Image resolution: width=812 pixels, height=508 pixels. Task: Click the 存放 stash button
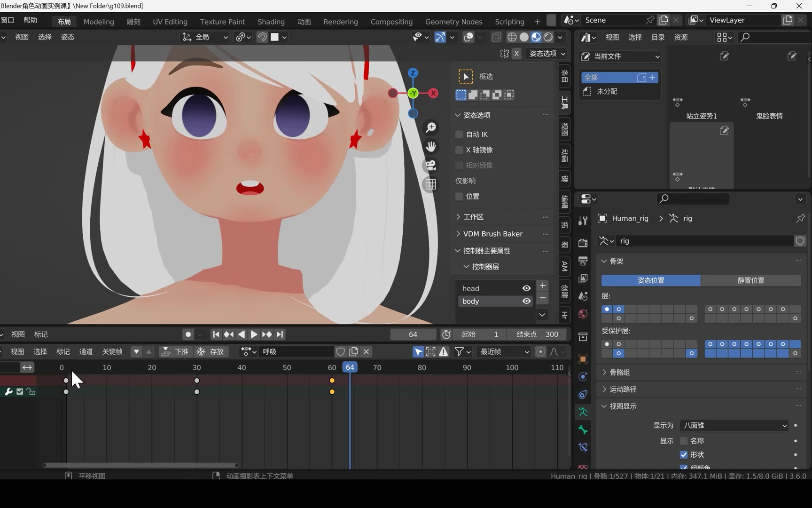[x=211, y=351]
